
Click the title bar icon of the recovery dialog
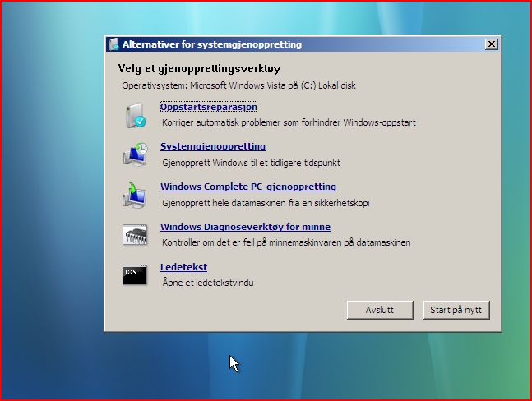point(114,44)
